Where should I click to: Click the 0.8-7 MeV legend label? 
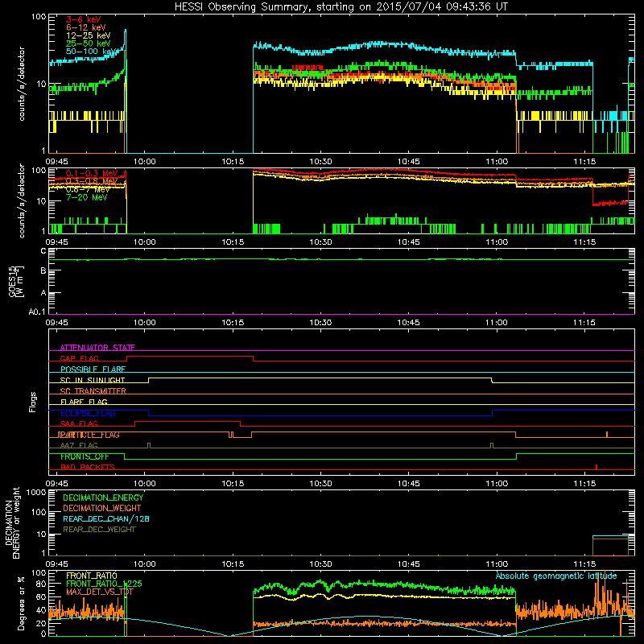click(88, 189)
